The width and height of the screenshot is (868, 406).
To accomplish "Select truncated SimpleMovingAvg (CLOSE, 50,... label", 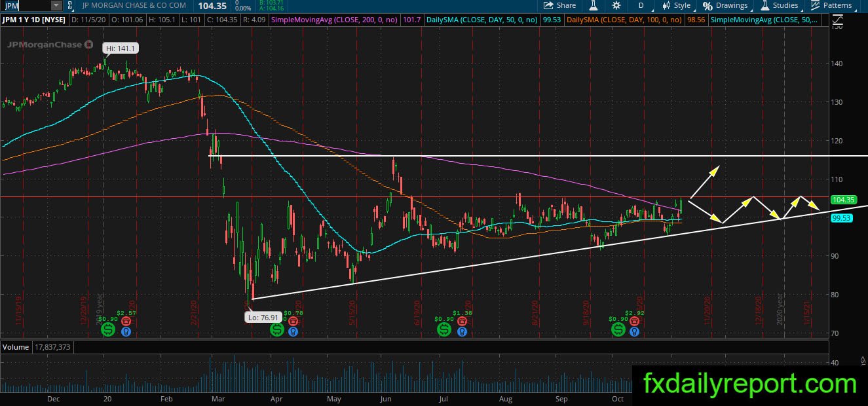I will [765, 20].
